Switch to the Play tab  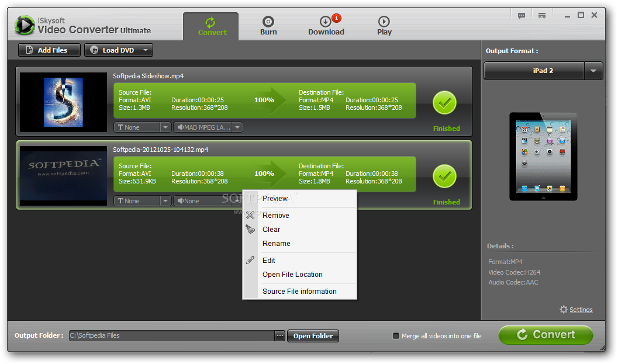(x=384, y=26)
